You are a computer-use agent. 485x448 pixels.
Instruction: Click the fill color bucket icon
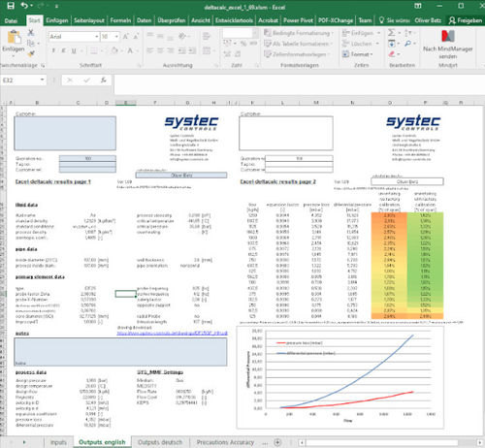click(x=114, y=50)
